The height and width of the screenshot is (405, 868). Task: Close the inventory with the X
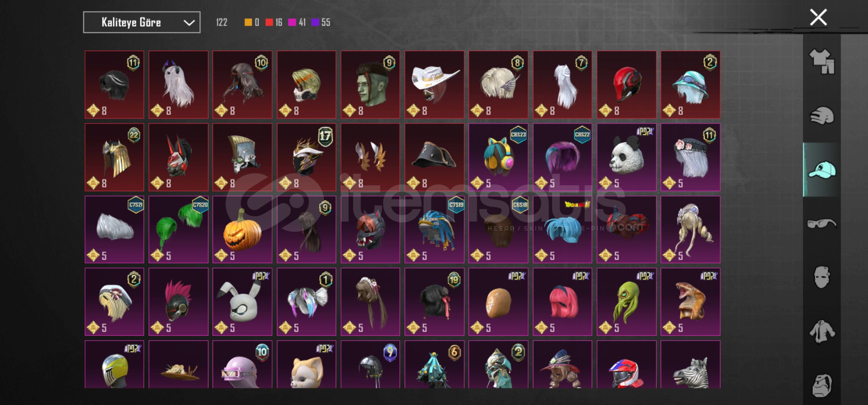[x=818, y=18]
